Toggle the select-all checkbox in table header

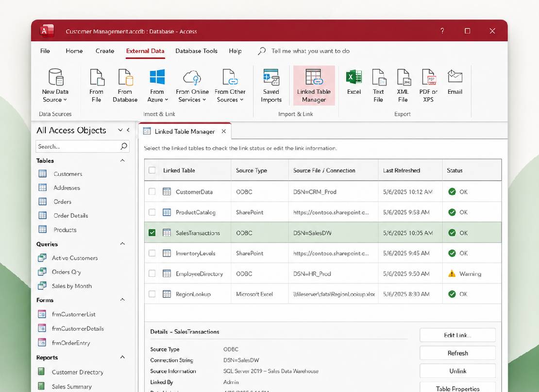(x=152, y=170)
